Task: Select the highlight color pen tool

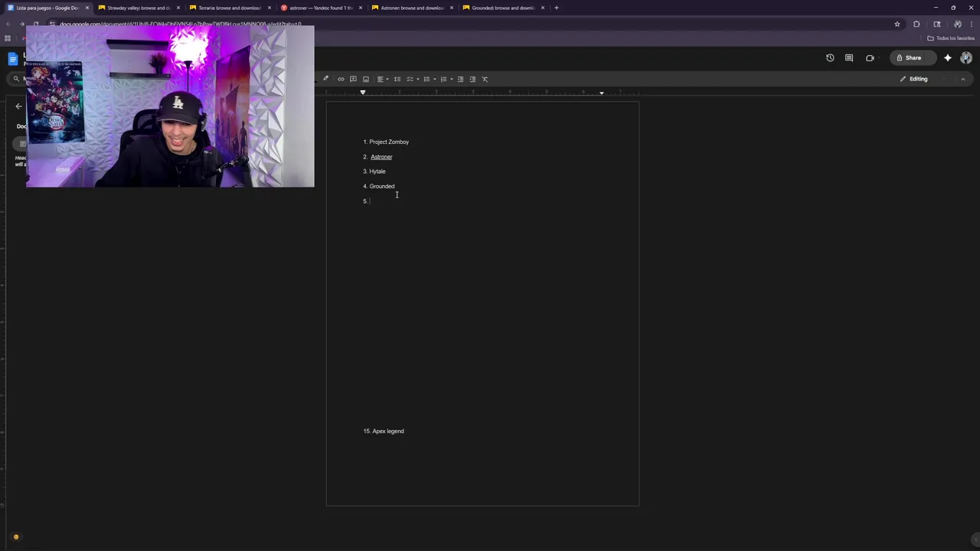Action: (325, 79)
